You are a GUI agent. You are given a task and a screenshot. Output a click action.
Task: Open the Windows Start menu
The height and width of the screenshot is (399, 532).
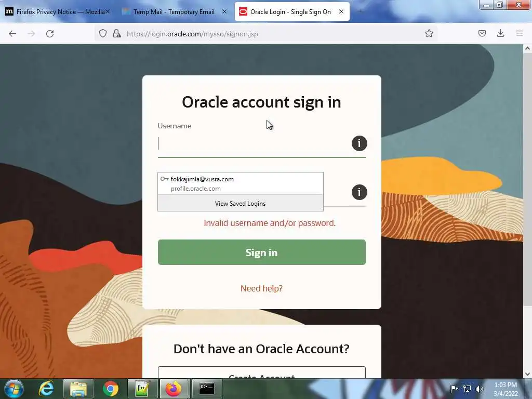tap(14, 389)
